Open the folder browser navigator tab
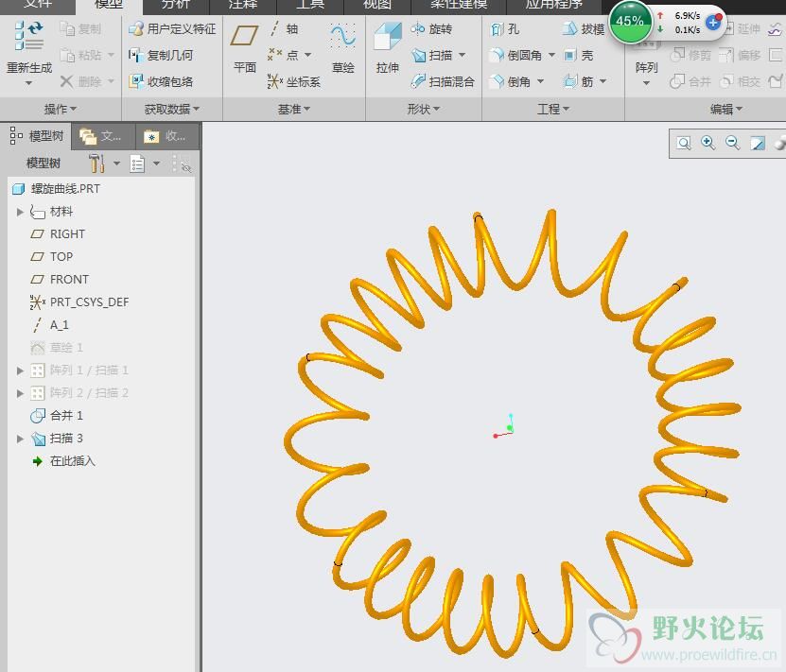 tap(103, 136)
